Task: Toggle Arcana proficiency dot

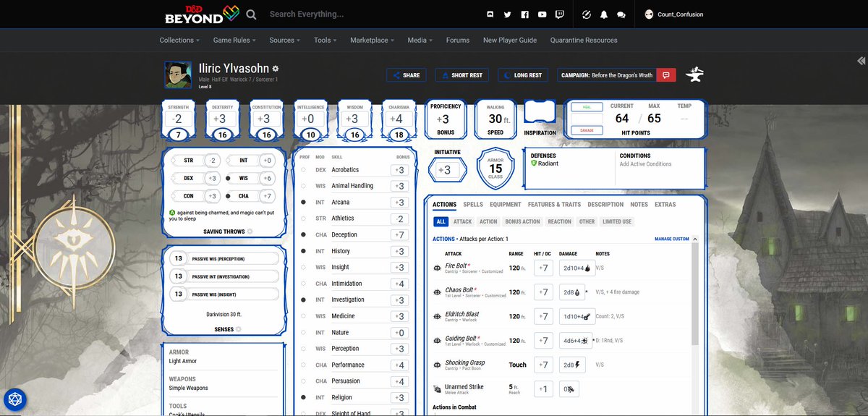Action: (303, 202)
